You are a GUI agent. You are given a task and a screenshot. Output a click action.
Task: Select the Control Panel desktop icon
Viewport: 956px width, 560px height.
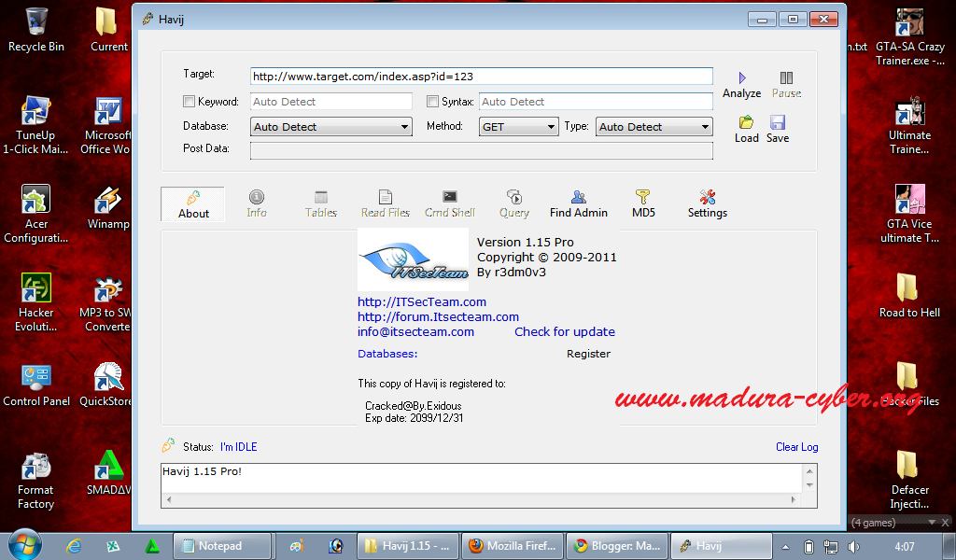click(x=36, y=385)
